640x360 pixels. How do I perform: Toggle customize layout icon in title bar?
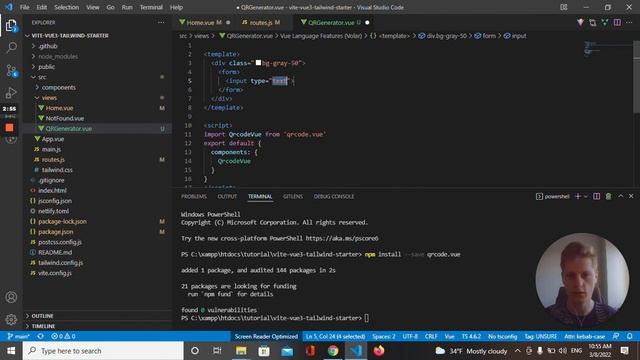tap(564, 7)
